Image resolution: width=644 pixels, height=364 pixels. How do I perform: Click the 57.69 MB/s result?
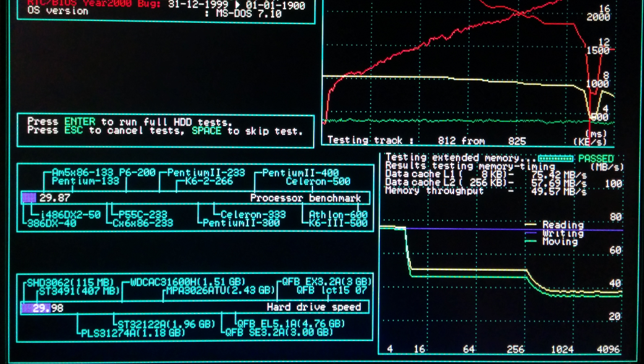tap(559, 184)
